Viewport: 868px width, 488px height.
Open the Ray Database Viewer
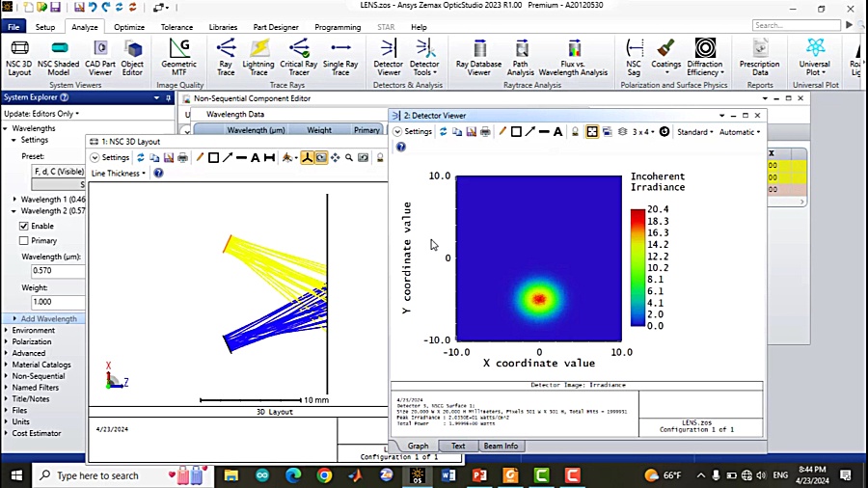(x=478, y=58)
